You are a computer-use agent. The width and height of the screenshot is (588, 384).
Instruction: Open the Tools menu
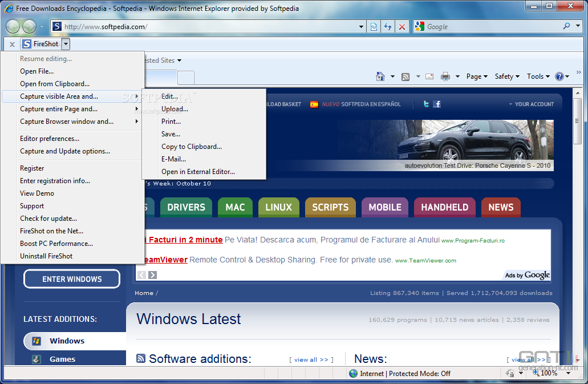click(538, 76)
